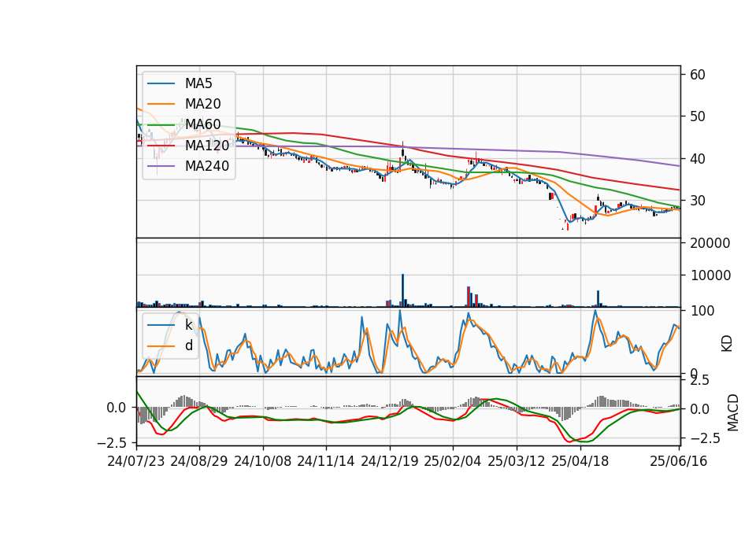The width and height of the screenshot is (756, 543).
Task: Click the MA20 legend label
Action: pyautogui.click(x=202, y=104)
